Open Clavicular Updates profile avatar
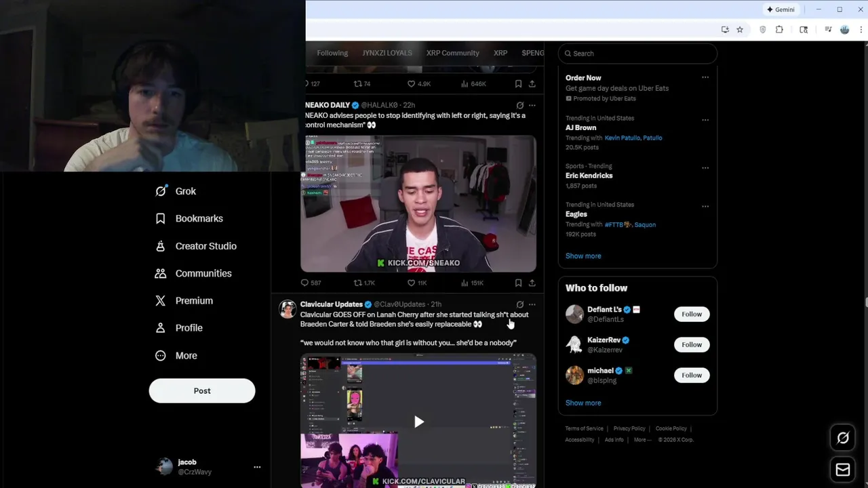 (288, 309)
